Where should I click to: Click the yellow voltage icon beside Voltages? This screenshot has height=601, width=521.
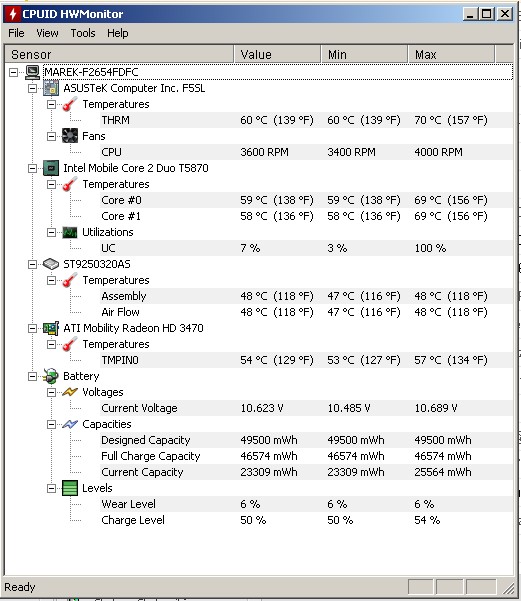tap(70, 392)
